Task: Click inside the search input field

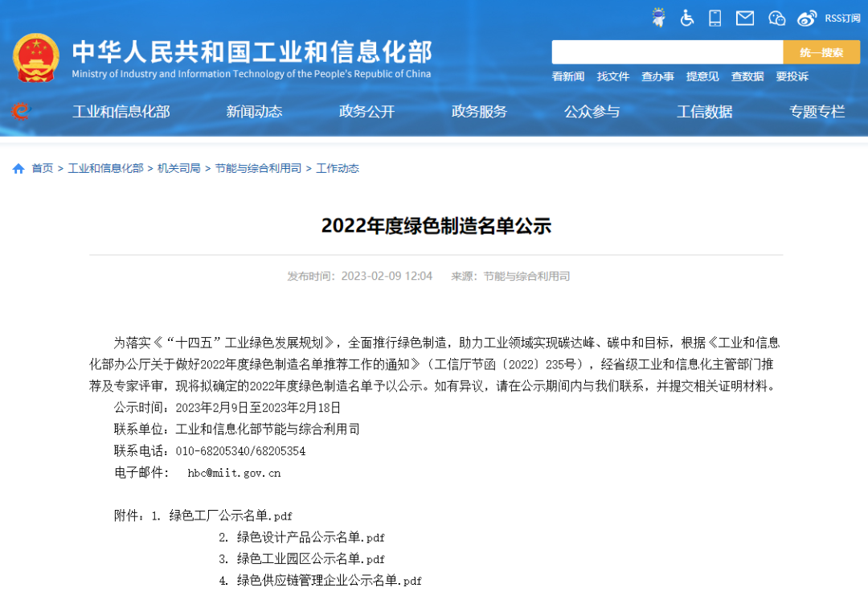Action: coord(667,51)
